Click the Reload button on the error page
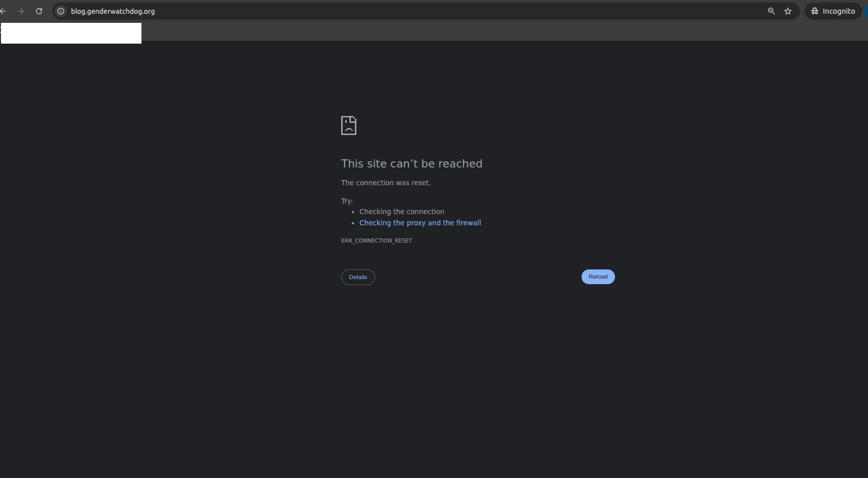 coord(598,277)
